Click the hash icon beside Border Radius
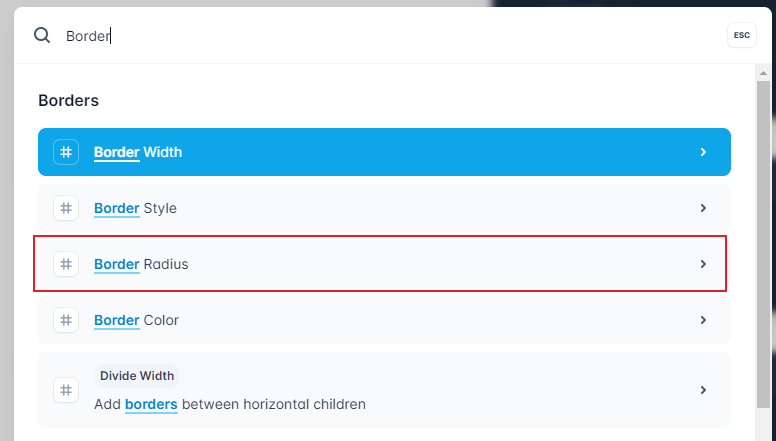The image size is (776, 441). [x=66, y=264]
